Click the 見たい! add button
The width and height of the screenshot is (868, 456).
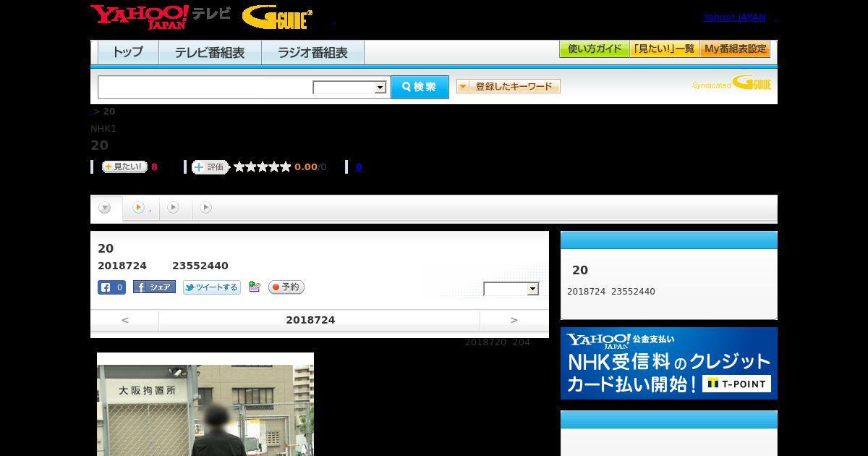(124, 166)
